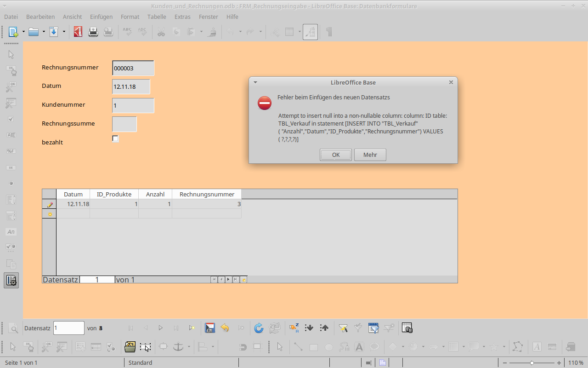
Task: Click the Refresh icon in navigation bar
Action: point(259,328)
